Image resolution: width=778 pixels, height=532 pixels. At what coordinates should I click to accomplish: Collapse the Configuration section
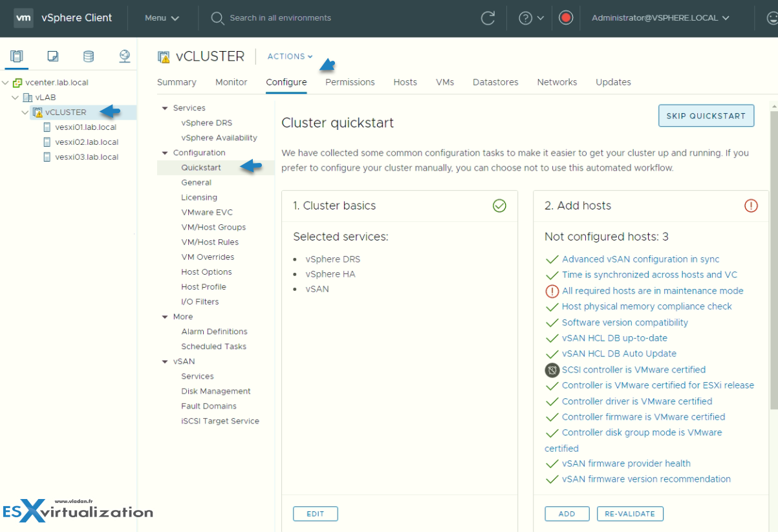165,153
